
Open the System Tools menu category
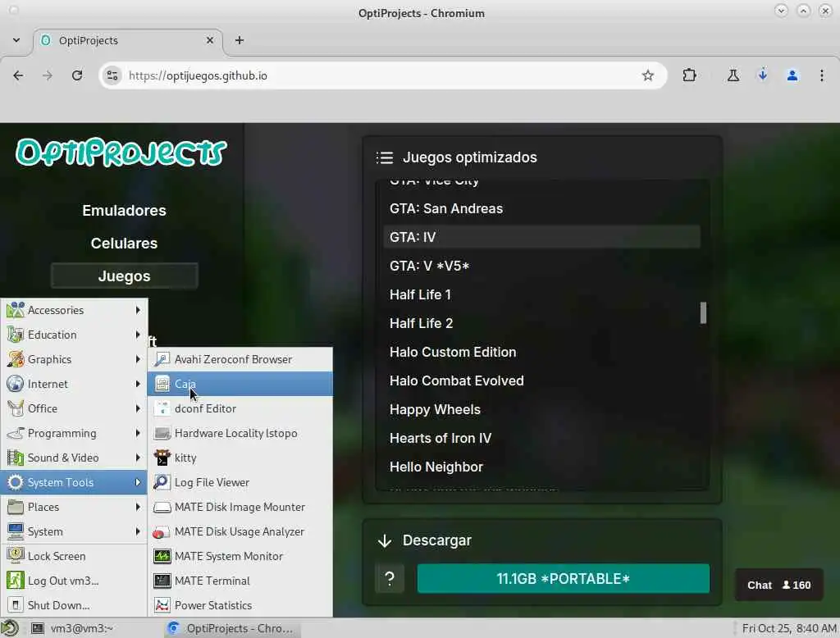(74, 483)
